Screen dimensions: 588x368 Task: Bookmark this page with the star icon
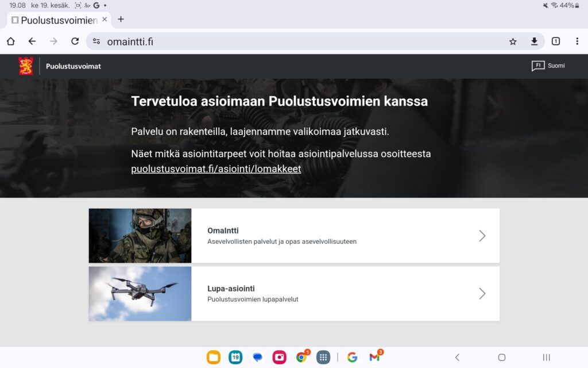point(513,41)
